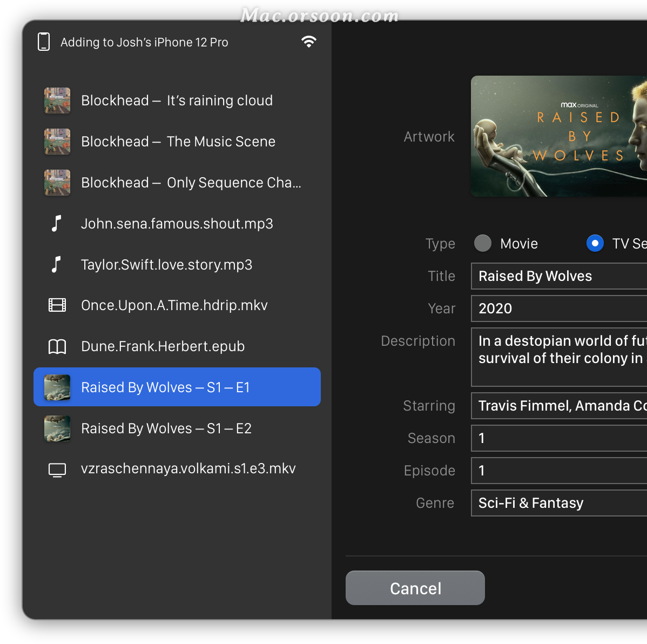
Task: Click the Episode number field
Action: click(x=558, y=471)
